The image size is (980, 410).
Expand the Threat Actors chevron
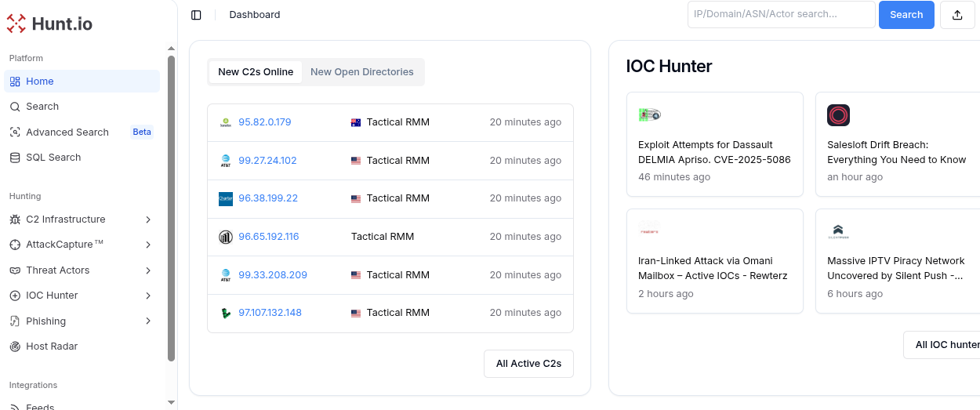[x=148, y=270]
